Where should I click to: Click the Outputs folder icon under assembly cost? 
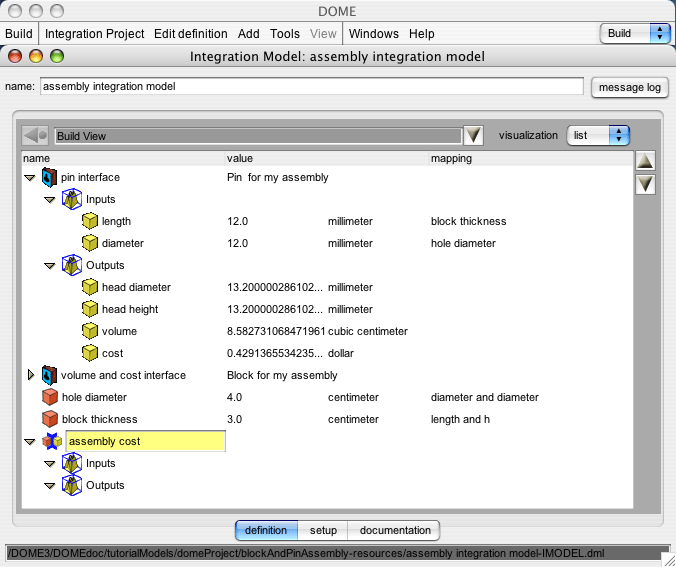tap(72, 485)
